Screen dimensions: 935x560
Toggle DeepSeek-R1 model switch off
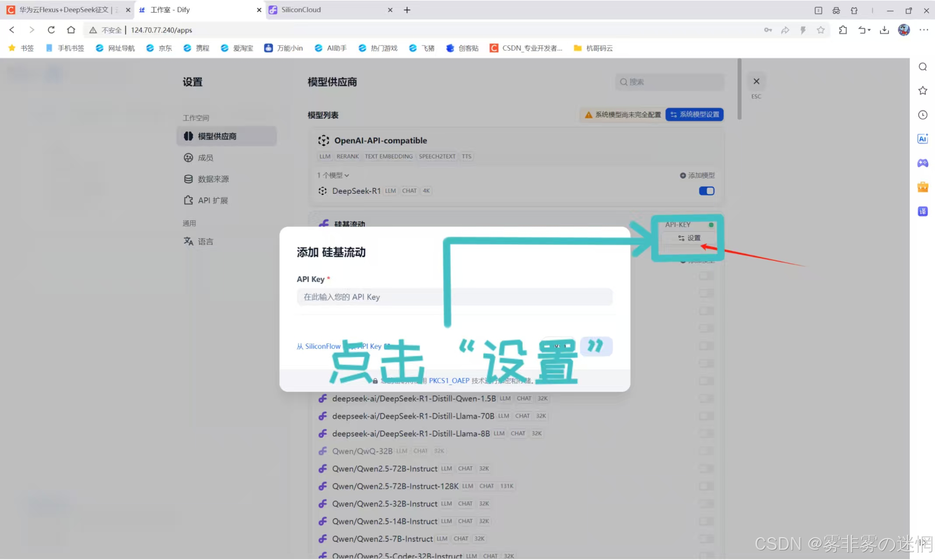coord(706,191)
